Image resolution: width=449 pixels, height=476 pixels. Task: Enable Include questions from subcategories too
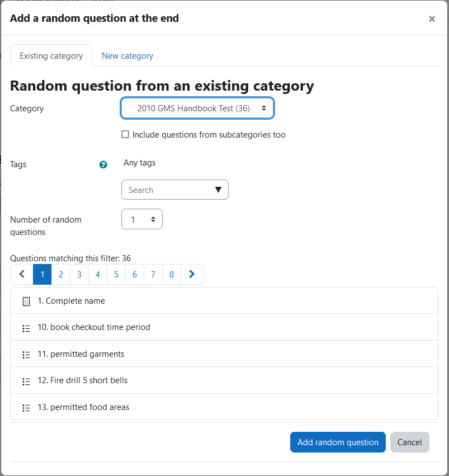pyautogui.click(x=125, y=134)
